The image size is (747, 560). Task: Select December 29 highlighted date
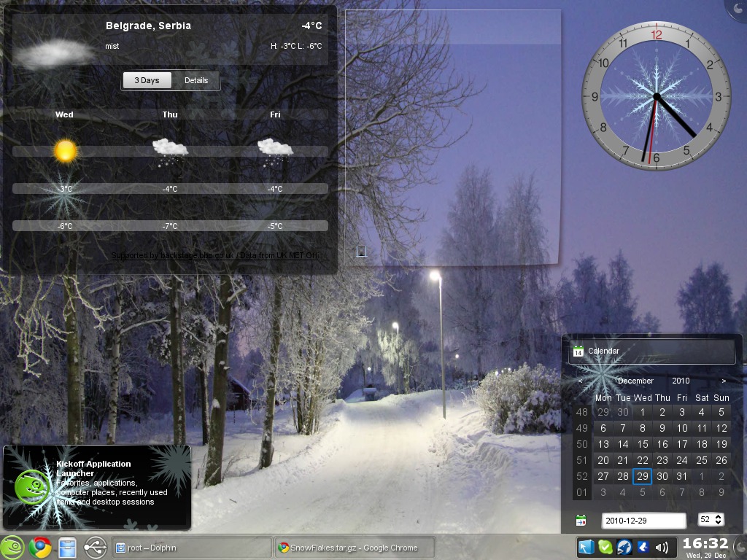[642, 476]
